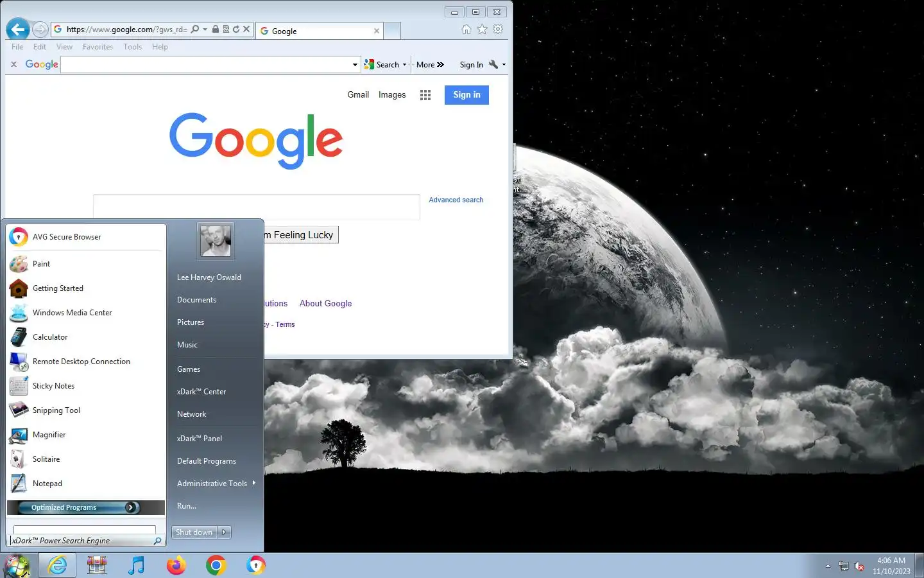The image size is (924, 578).
Task: Open the IE Tools gear icon
Action: coord(498,30)
